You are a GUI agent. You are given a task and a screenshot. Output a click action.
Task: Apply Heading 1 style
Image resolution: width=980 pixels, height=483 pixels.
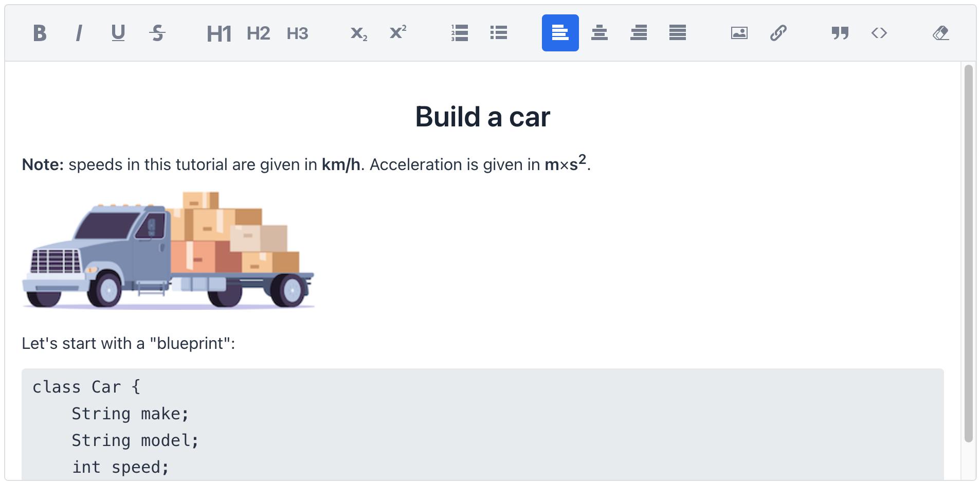[x=219, y=33]
